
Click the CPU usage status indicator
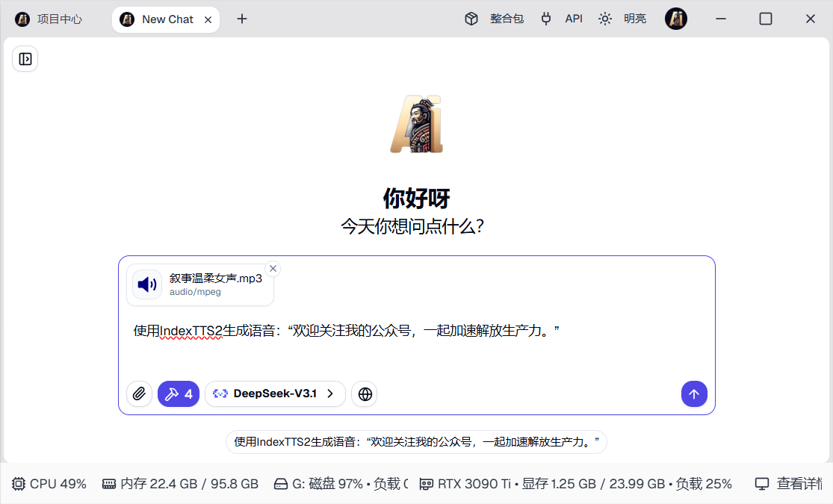click(49, 484)
